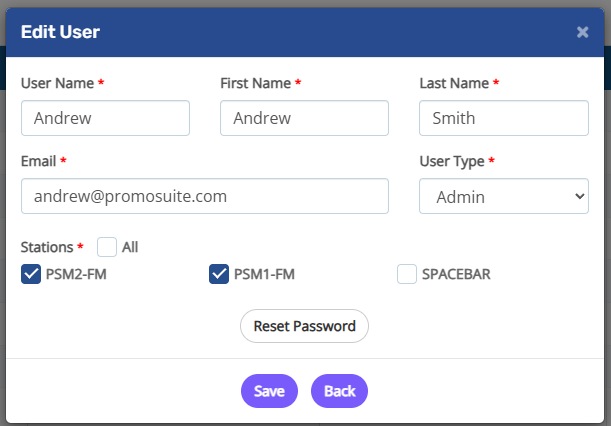Viewport: 611px width, 426px height.
Task: Go back with the Back button
Action: click(x=339, y=391)
